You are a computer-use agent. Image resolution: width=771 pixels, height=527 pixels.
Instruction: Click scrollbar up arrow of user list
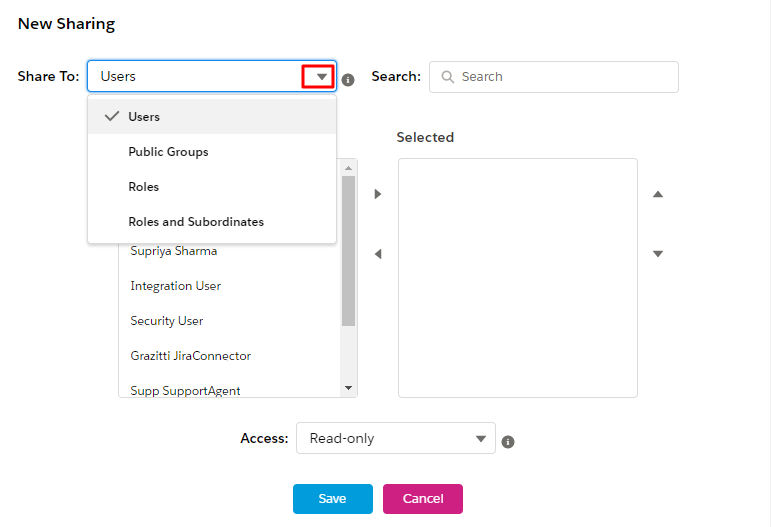click(349, 168)
